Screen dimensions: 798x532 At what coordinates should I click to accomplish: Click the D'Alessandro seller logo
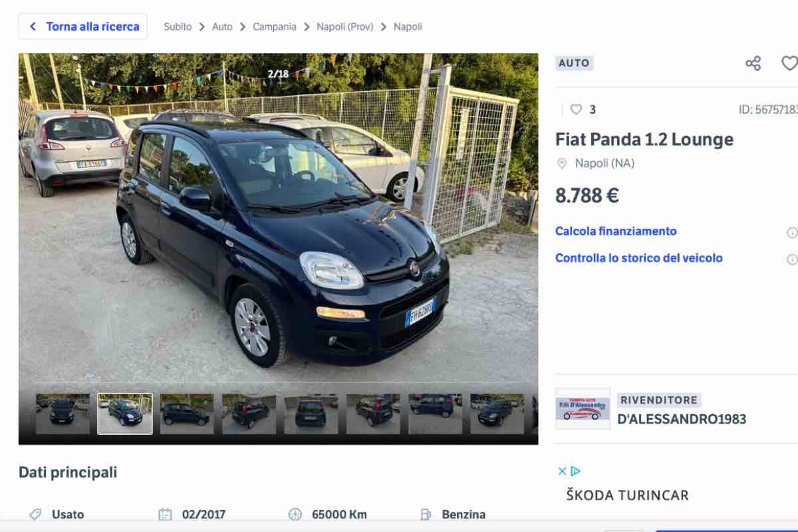coord(583,409)
